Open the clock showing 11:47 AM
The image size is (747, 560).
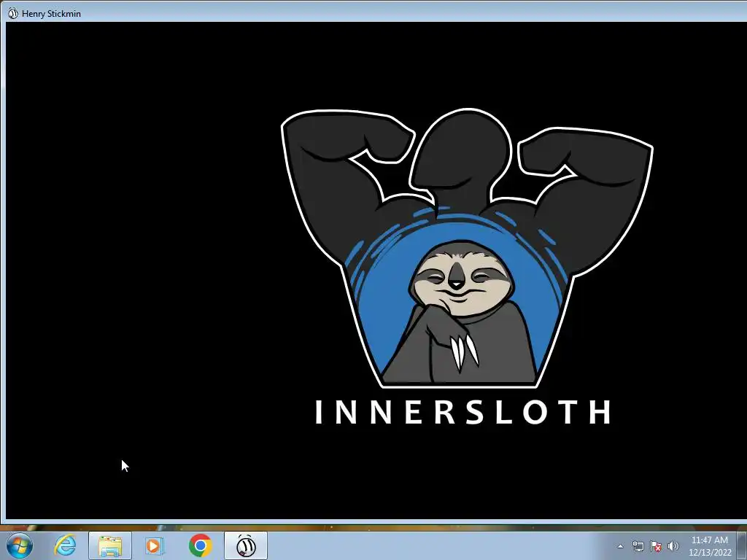[x=710, y=546]
